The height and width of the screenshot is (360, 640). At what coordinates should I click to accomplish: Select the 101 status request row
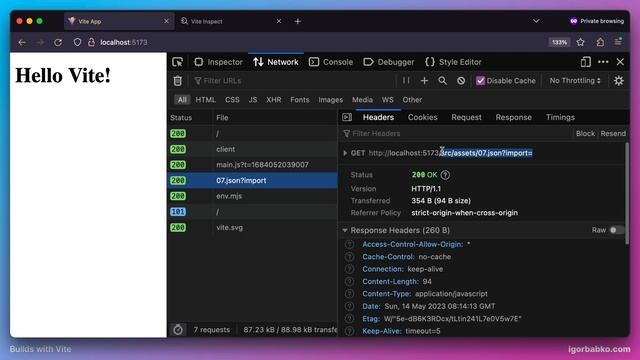coord(252,212)
